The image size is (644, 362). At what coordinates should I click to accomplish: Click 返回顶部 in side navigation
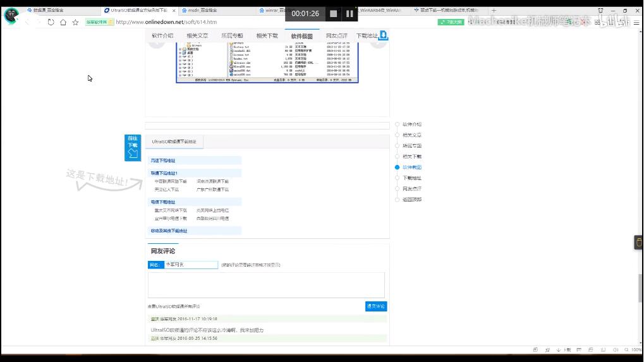(x=412, y=200)
